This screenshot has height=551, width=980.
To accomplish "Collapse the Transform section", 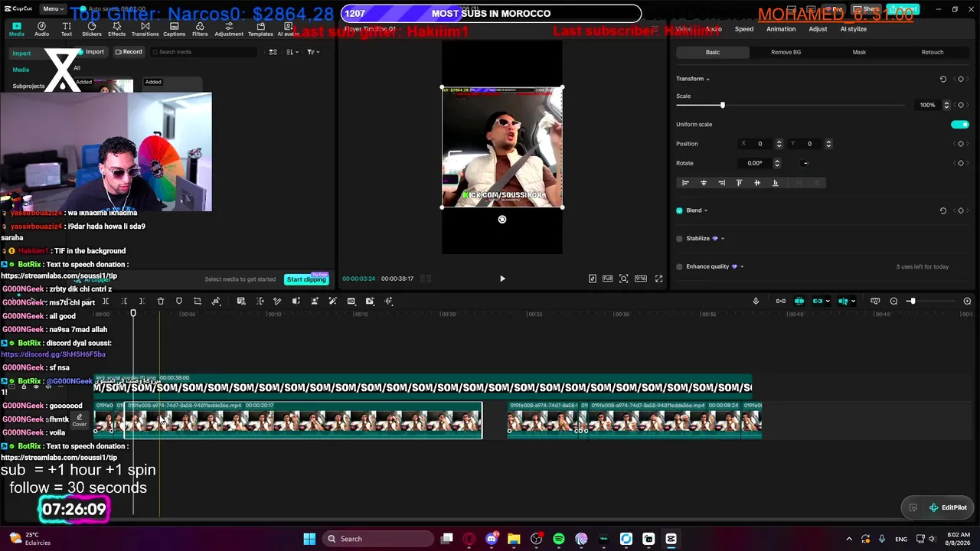I will click(x=707, y=79).
